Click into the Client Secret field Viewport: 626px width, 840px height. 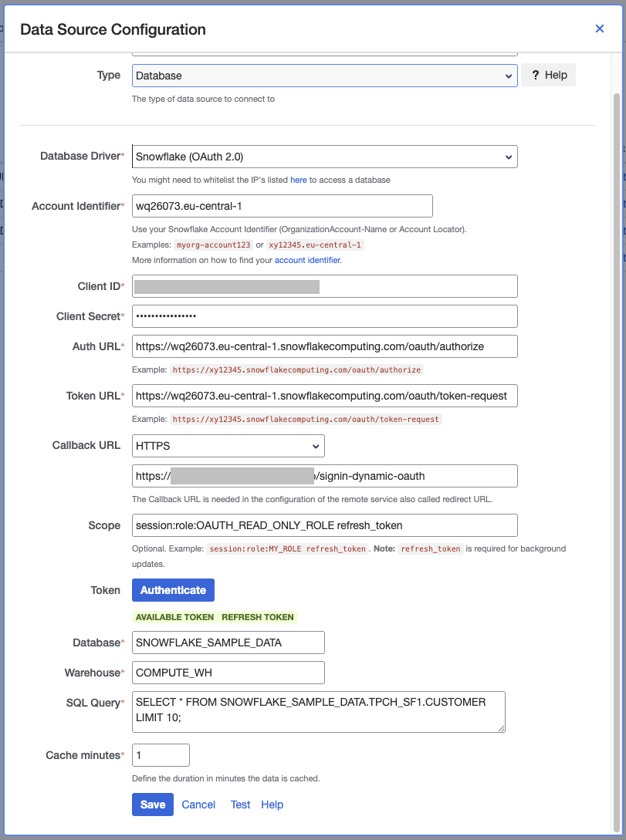coord(325,316)
